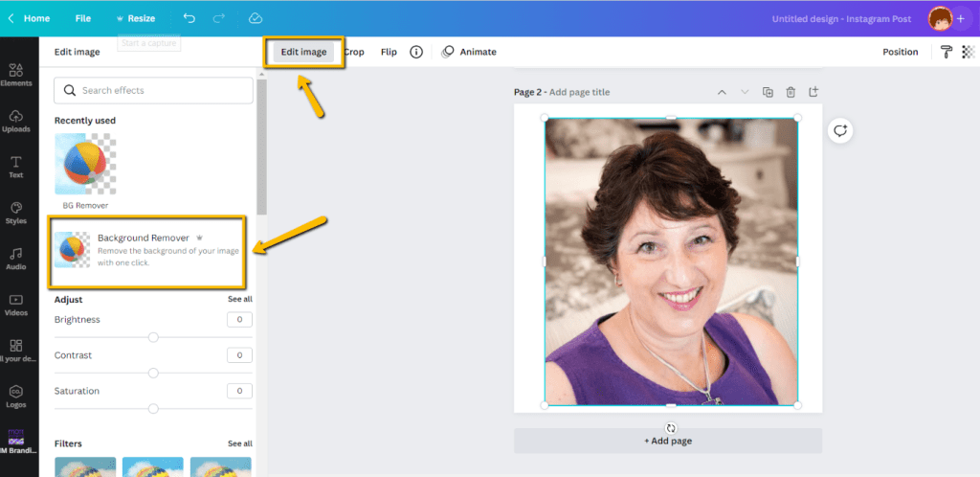The height and width of the screenshot is (477, 980).
Task: Open the transparency checkerboard icon
Action: [x=969, y=52]
